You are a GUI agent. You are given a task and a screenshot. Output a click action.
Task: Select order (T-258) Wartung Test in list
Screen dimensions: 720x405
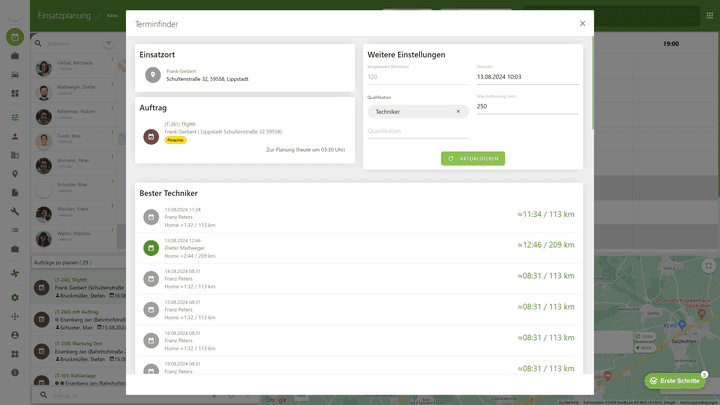(x=78, y=351)
